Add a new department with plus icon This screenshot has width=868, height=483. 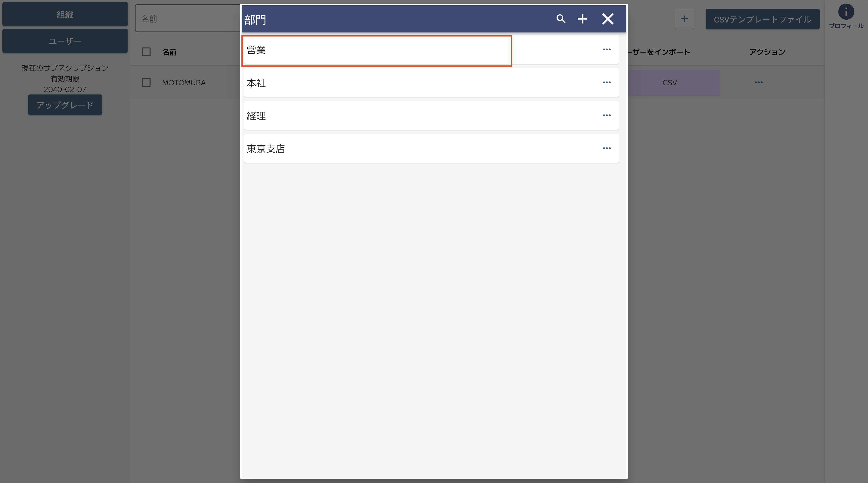point(583,19)
